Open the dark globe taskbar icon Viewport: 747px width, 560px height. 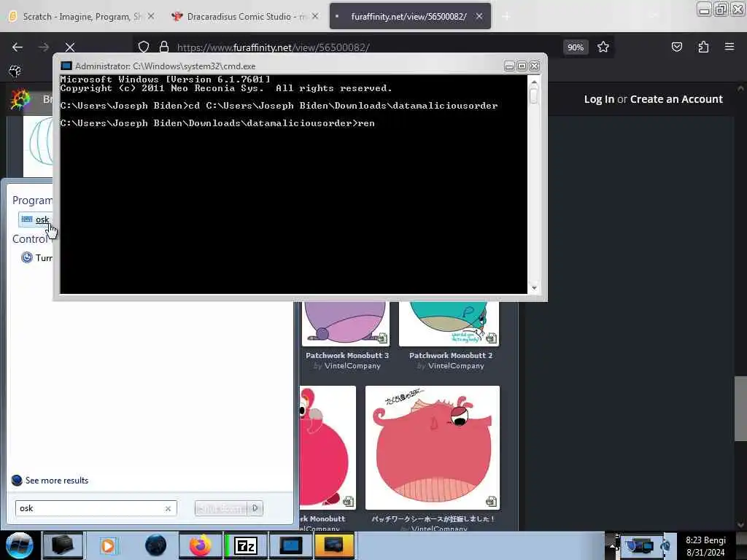click(x=156, y=545)
